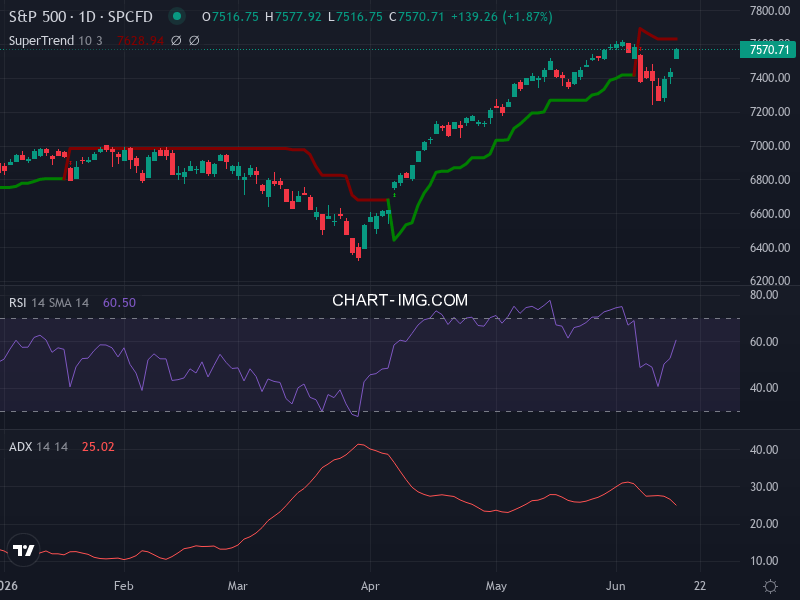Click the ADX indicator label
Screen dimensions: 800x600
pyautogui.click(x=20, y=447)
